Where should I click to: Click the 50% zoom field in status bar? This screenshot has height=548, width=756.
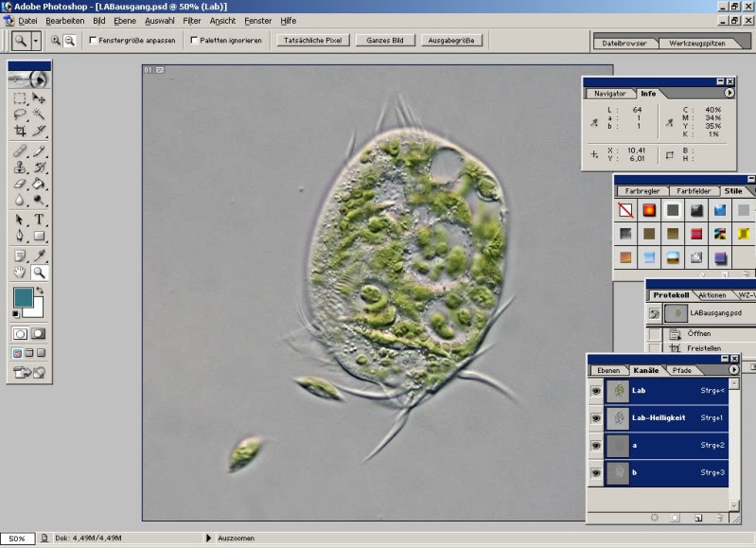click(x=17, y=539)
